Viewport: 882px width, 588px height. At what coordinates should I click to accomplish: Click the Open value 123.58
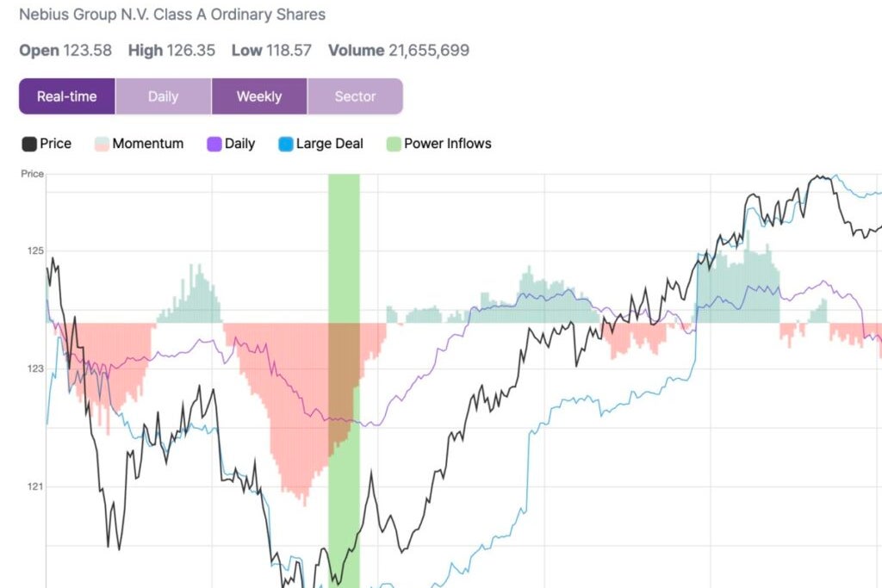[88, 50]
